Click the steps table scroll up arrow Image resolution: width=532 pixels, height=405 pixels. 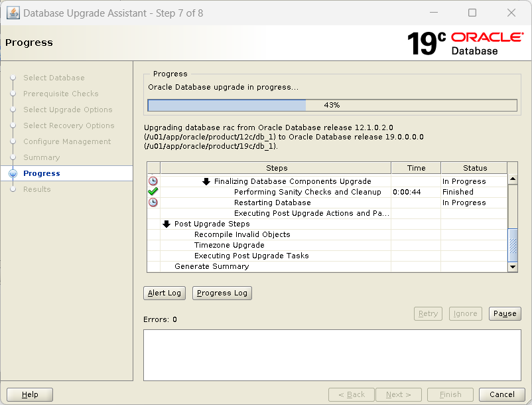click(x=513, y=179)
